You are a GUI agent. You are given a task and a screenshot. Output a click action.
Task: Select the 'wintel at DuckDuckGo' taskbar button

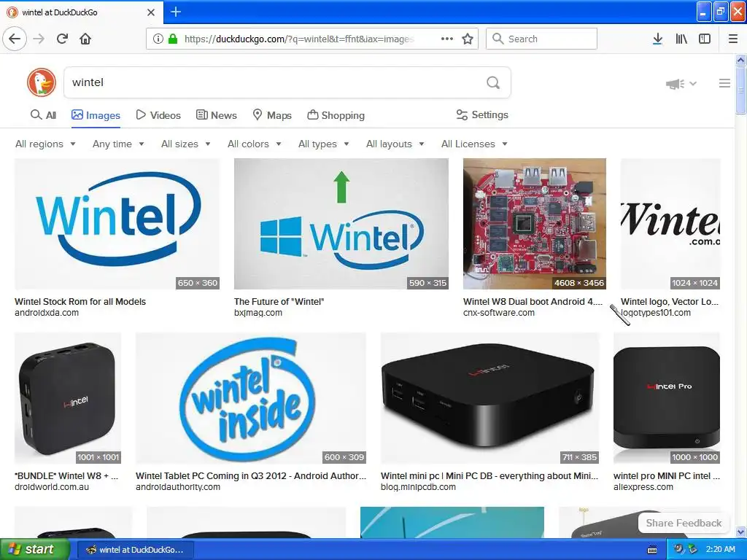[135, 550]
